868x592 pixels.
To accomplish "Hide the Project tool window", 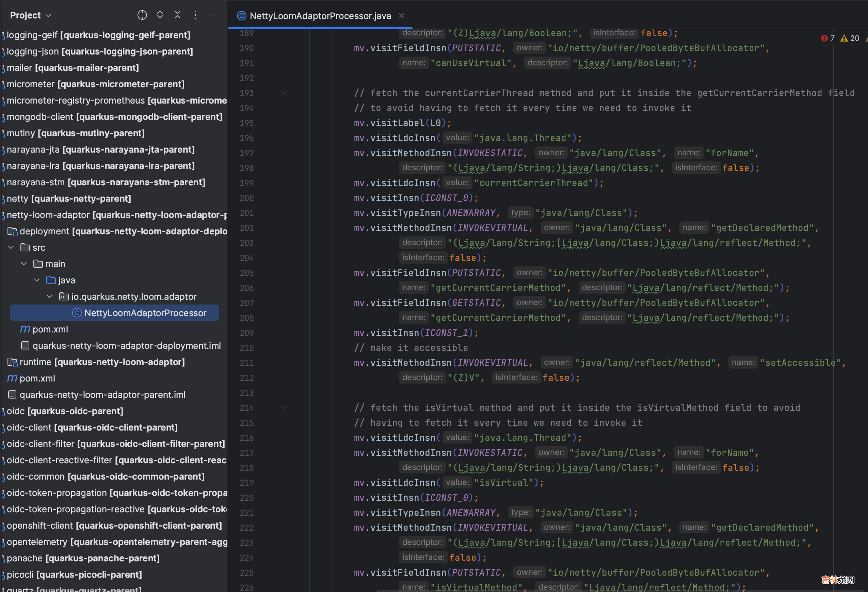I will [x=213, y=15].
